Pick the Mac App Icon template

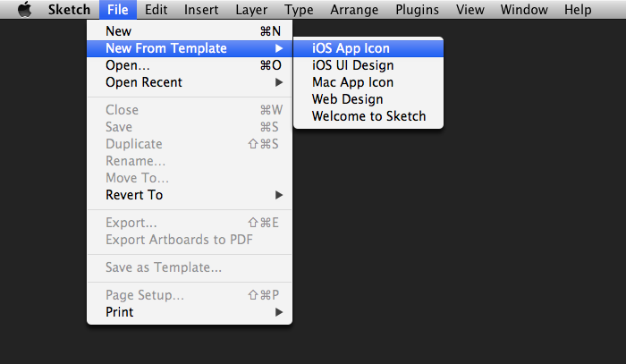(368, 82)
